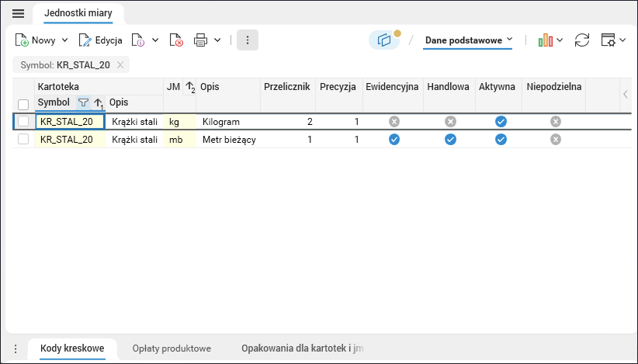Click the Nowy new record button
638x364 pixels.
click(36, 40)
